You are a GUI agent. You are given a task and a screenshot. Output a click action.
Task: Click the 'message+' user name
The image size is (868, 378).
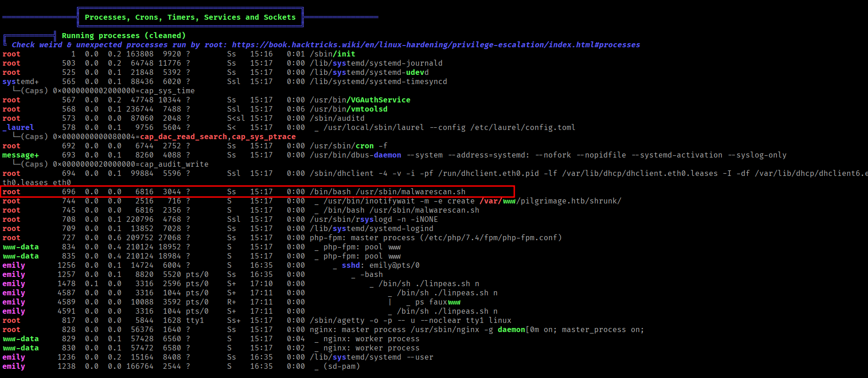click(x=21, y=155)
